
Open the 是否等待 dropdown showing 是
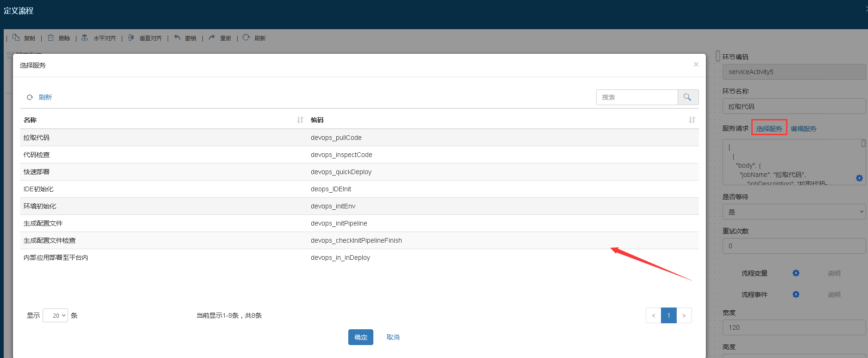click(x=794, y=212)
